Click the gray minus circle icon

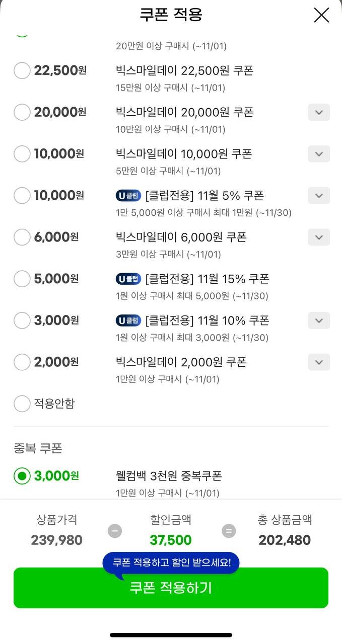tap(115, 530)
